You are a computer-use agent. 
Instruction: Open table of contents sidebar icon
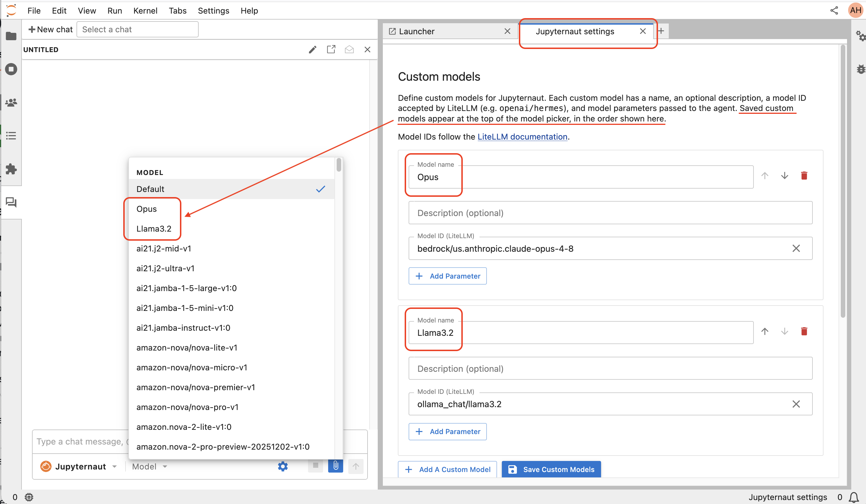pyautogui.click(x=11, y=136)
